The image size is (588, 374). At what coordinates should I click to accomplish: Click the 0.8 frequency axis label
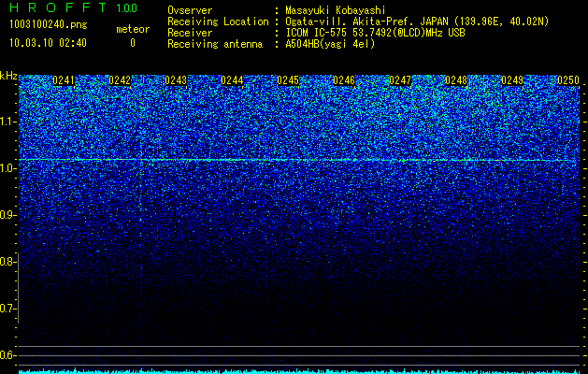coord(7,262)
